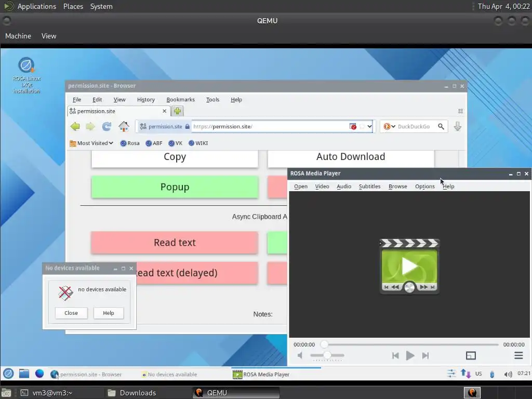Click Help in no devices dialog
This screenshot has height=399, width=532.
(109, 313)
